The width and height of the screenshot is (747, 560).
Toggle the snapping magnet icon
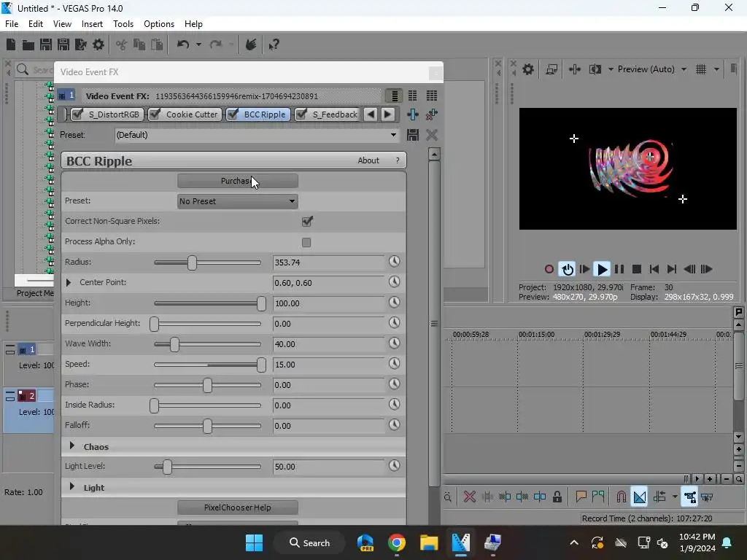(622, 497)
